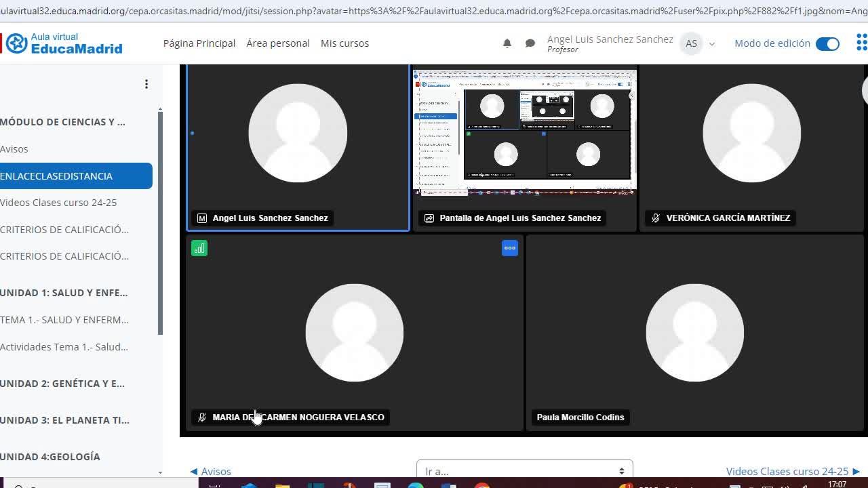Go to Página Principal
The image size is (868, 488).
(199, 43)
